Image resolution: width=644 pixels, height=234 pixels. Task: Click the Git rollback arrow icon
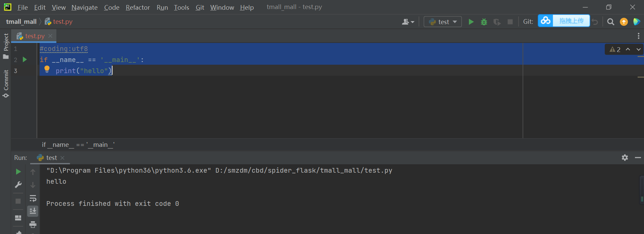click(x=595, y=22)
